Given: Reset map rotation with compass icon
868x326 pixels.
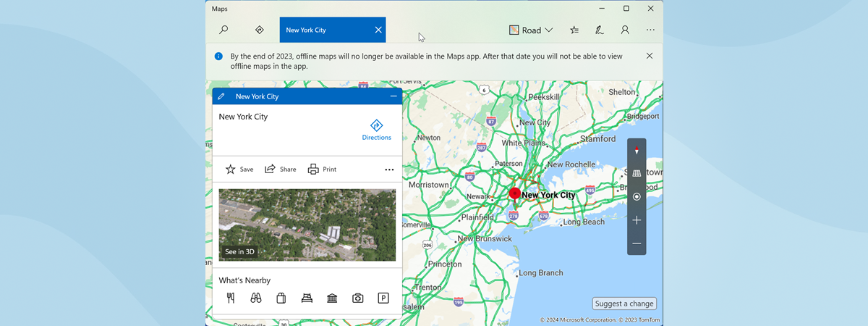Looking at the screenshot, I should pos(637,151).
